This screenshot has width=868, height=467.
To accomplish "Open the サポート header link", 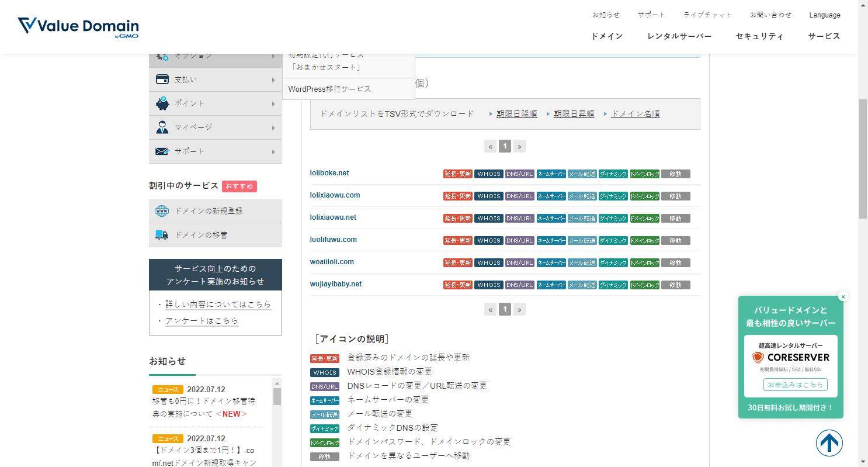I will [651, 15].
